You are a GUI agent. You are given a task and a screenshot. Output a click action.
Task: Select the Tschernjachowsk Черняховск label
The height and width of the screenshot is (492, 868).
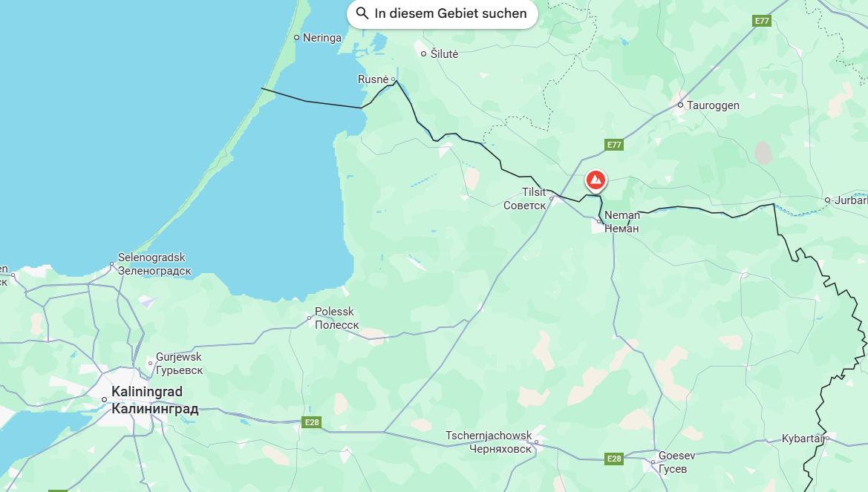489,442
